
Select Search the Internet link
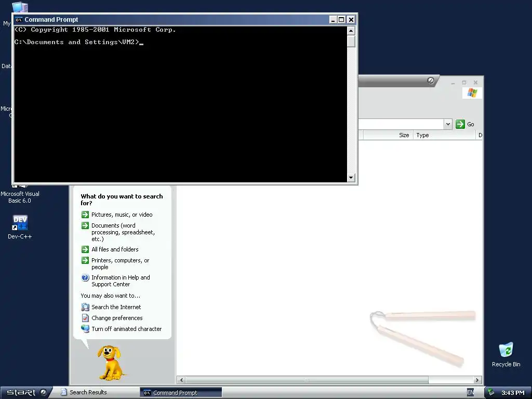pos(116,307)
